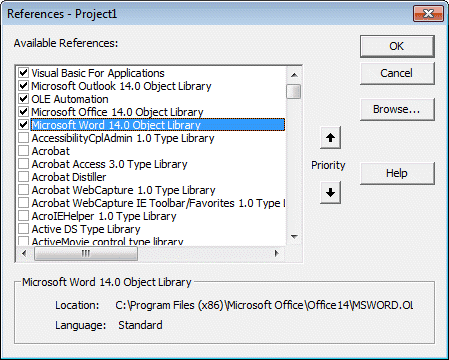
Task: Check the Active DS Type Library box
Action: (x=23, y=229)
